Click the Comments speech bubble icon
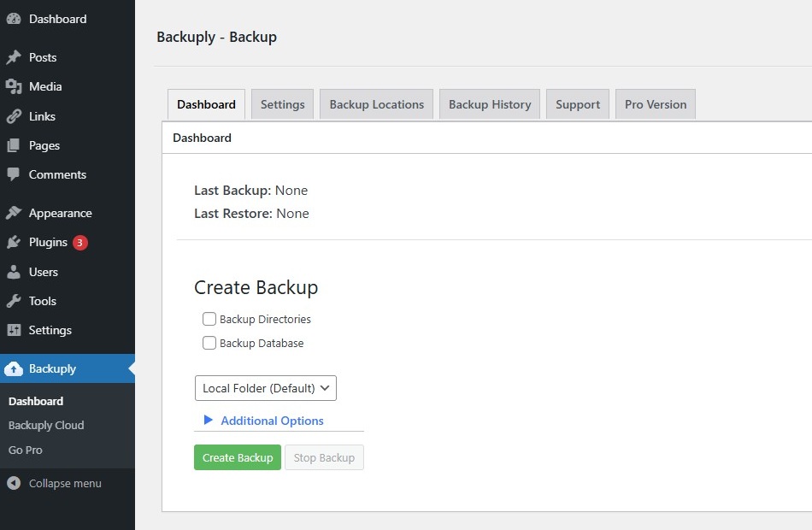 click(14, 174)
